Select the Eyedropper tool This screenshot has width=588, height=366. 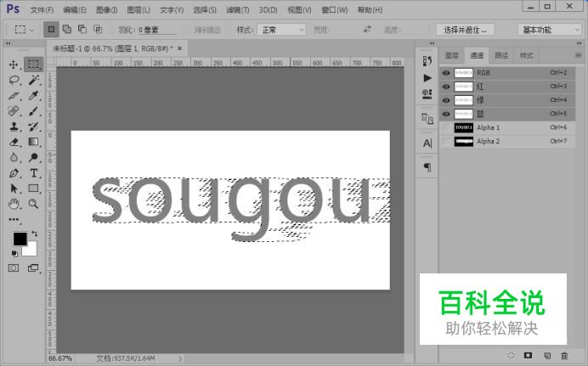coord(33,95)
